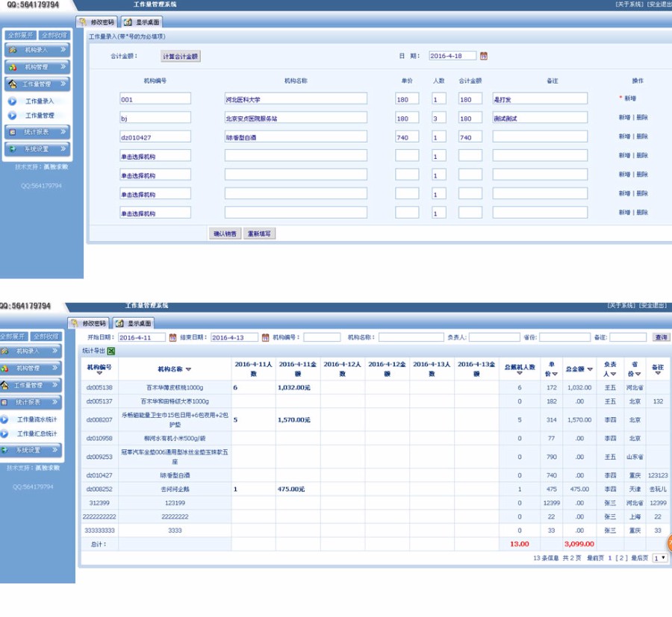This screenshot has height=617, width=672.
Task: Focus the date field showing 2016-4-18
Action: 452,56
